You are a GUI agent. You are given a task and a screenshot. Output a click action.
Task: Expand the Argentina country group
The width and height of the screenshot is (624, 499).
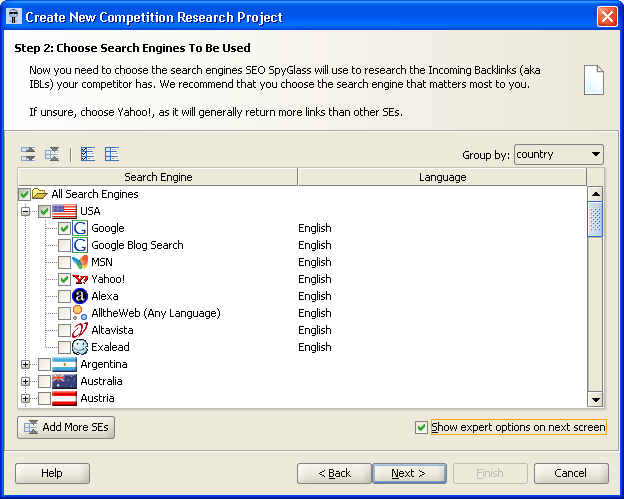click(25, 365)
